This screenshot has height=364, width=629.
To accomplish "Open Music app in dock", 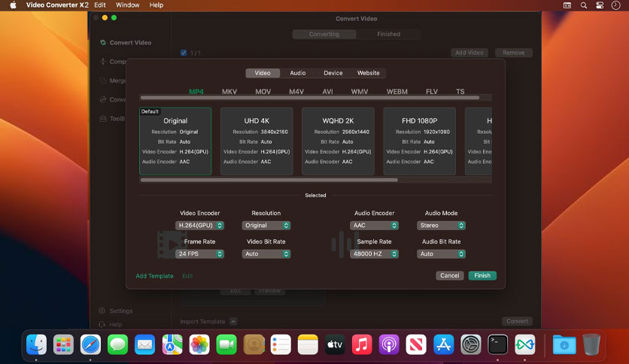I will coord(362,344).
